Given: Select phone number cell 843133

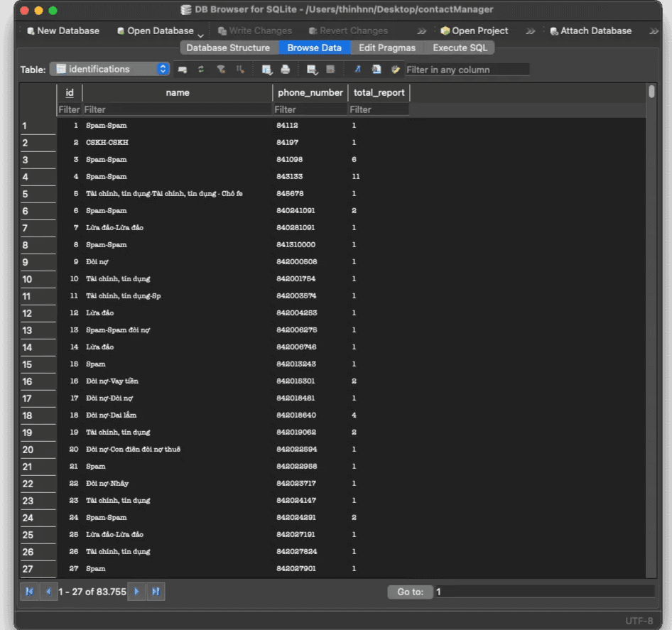Looking at the screenshot, I should click(x=310, y=177).
